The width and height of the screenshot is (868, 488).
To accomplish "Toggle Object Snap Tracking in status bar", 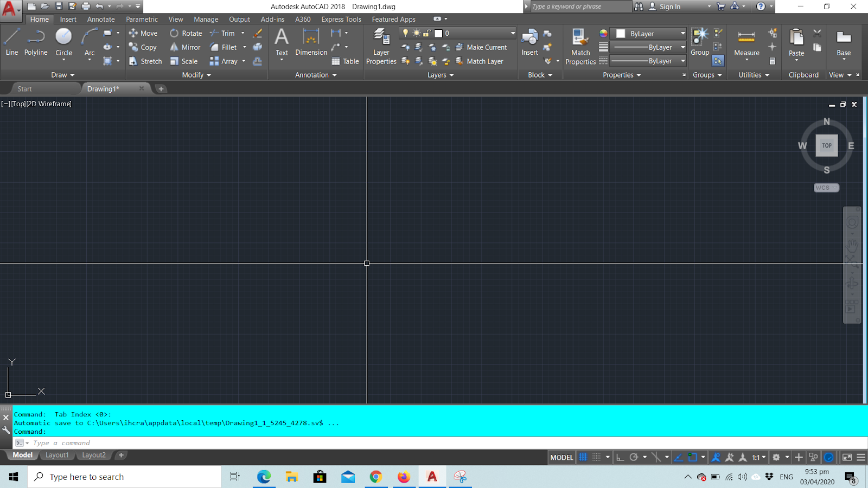I will click(x=679, y=457).
